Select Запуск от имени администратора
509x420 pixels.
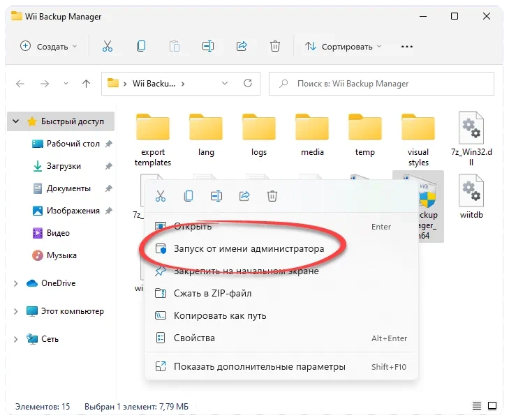point(281,249)
